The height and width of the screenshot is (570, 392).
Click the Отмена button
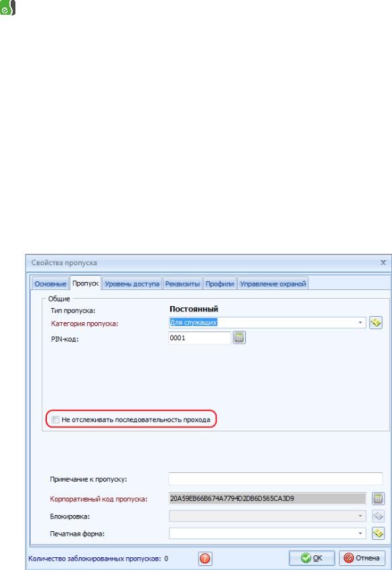362,558
